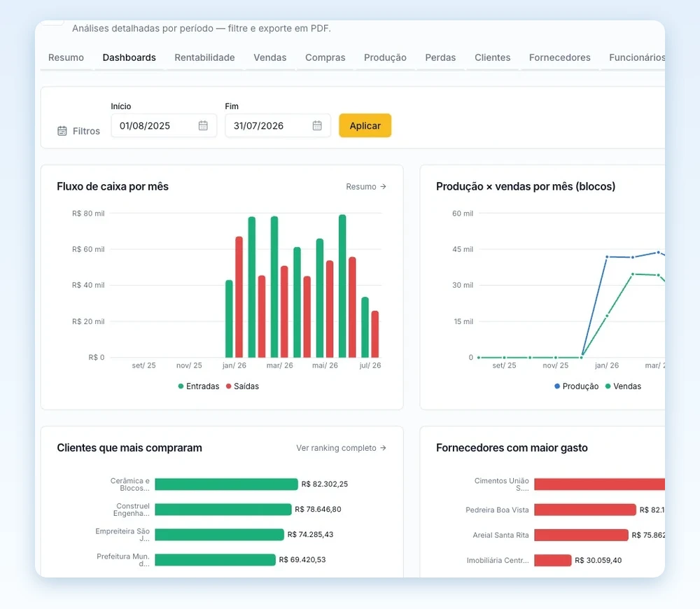700x609 pixels.
Task: Click the Filtros calendar icon
Action: tap(62, 131)
